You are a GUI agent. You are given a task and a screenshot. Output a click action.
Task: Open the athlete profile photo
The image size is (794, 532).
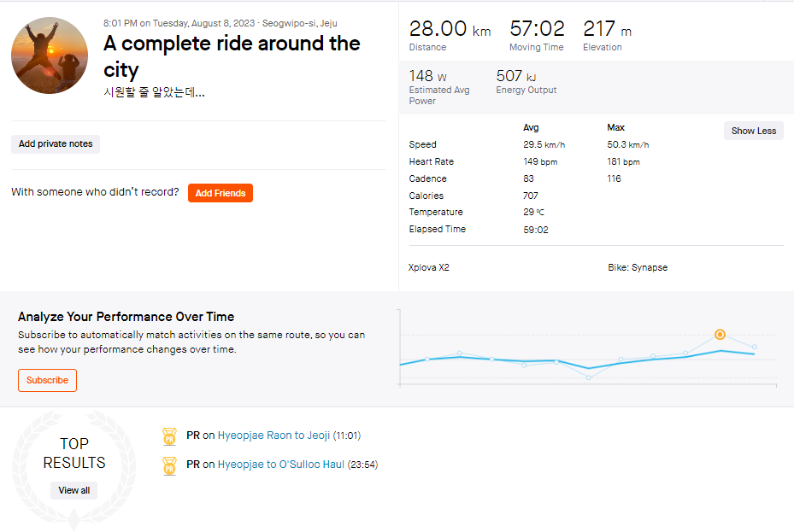(x=50, y=56)
